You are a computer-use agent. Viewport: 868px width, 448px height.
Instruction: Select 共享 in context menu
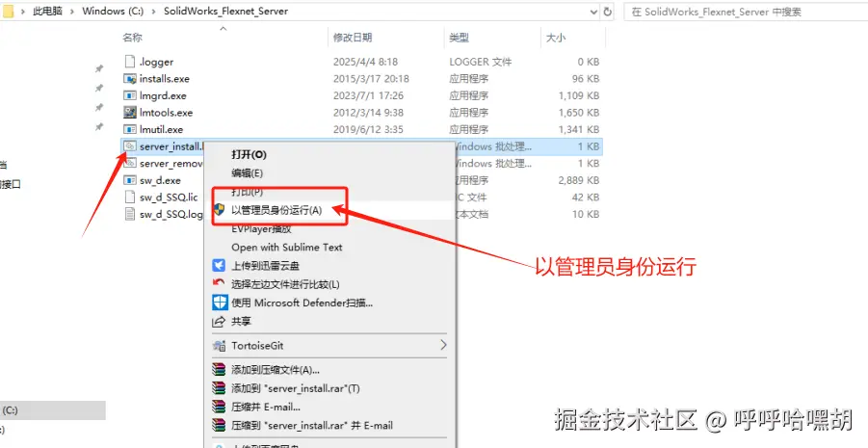[x=242, y=321]
